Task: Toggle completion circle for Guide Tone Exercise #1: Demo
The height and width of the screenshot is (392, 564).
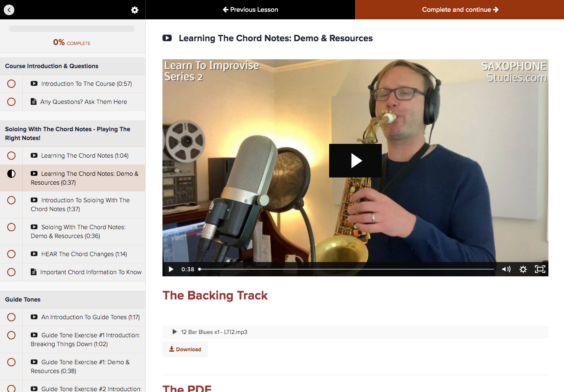Action: 11,362
